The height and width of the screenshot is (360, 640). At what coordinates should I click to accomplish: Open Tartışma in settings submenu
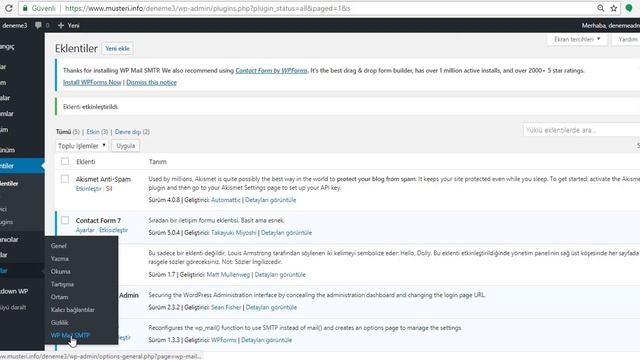click(62, 284)
